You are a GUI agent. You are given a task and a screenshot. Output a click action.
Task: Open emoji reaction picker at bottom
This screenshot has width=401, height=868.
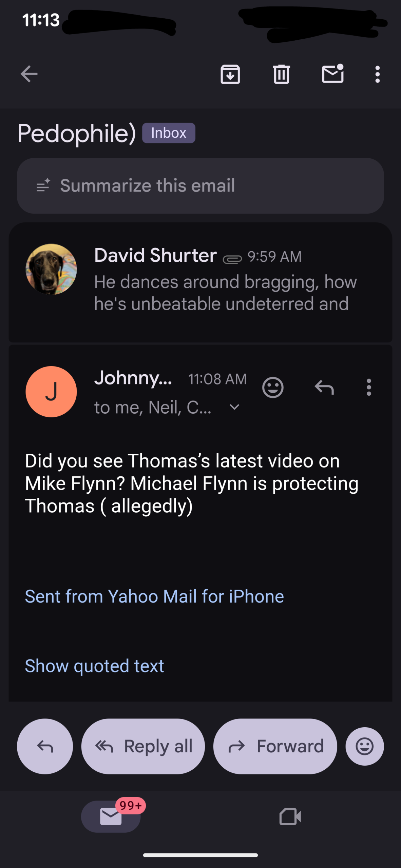click(364, 746)
